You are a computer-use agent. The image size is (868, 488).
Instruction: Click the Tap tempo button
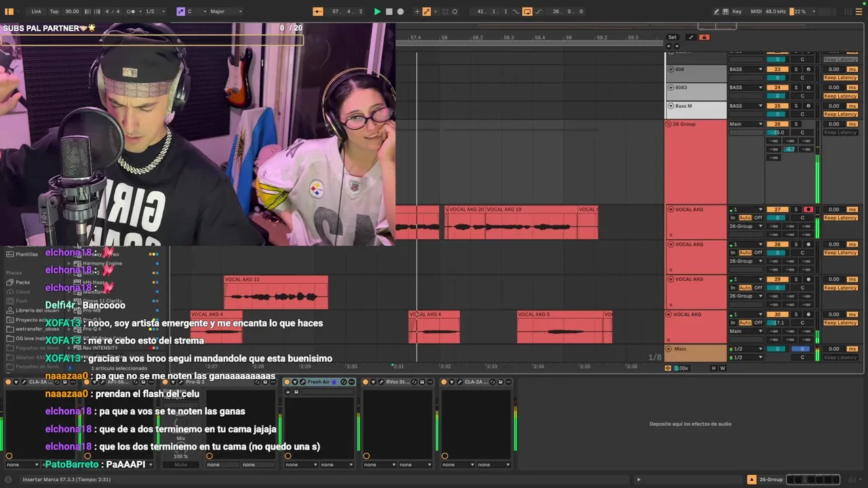tap(54, 12)
